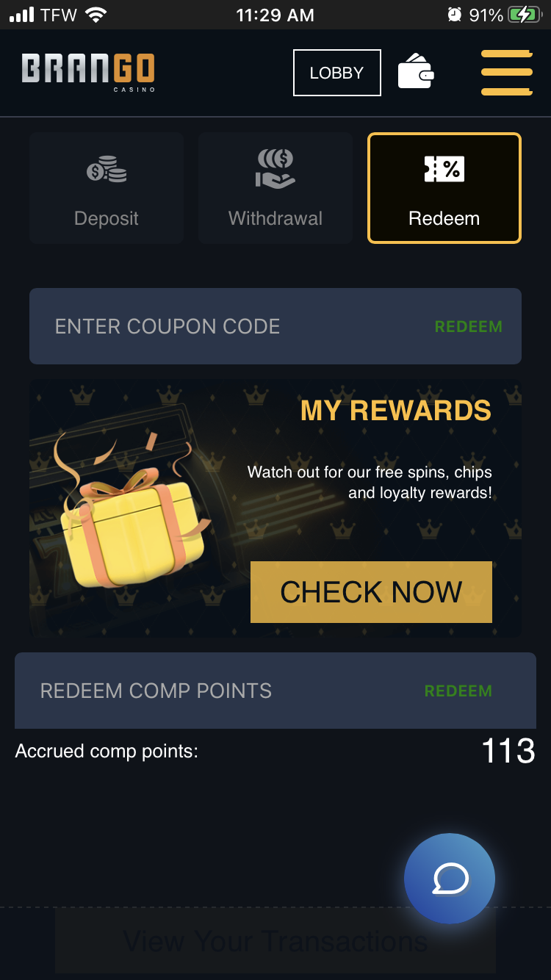This screenshot has height=980, width=551.
Task: Tap the wallet icon in header
Action: 416,71
